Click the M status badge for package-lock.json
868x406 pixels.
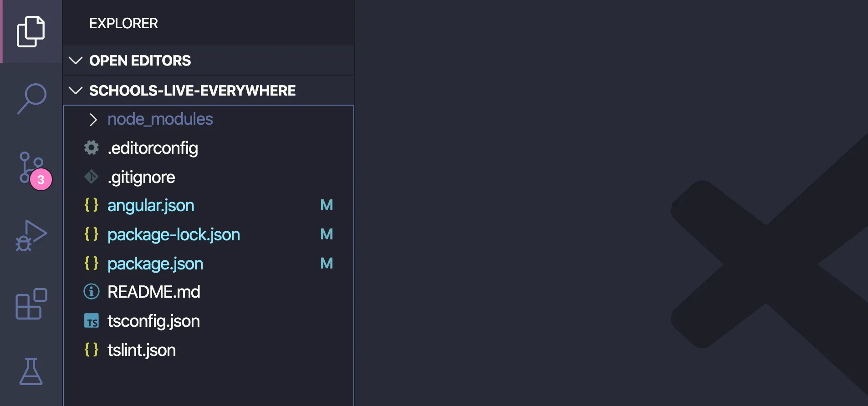[327, 234]
